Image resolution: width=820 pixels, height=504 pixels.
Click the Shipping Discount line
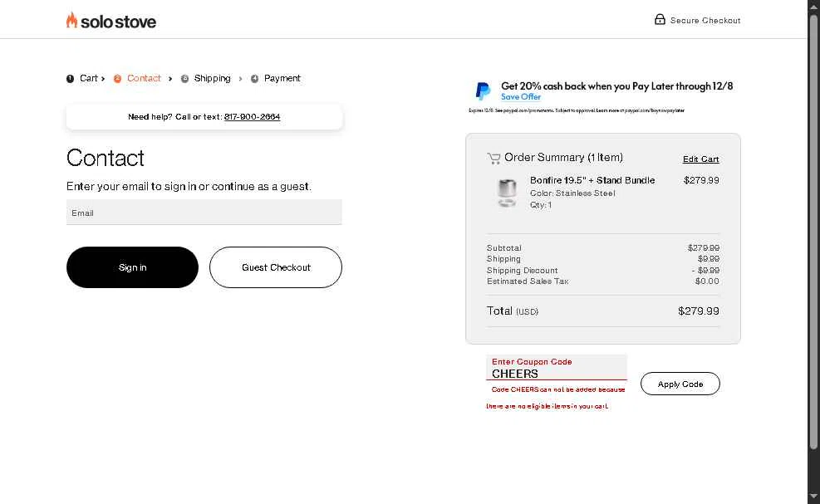[x=603, y=271]
